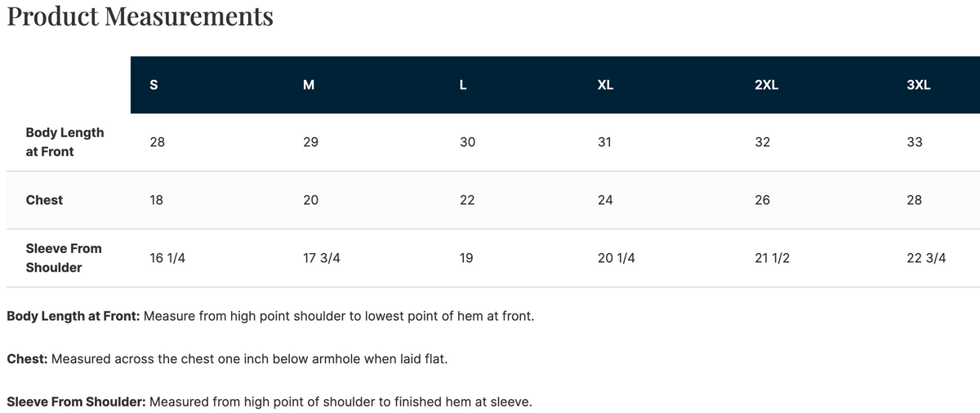
Task: Click the Sleeve From Shoulder description text
Action: coord(269,402)
